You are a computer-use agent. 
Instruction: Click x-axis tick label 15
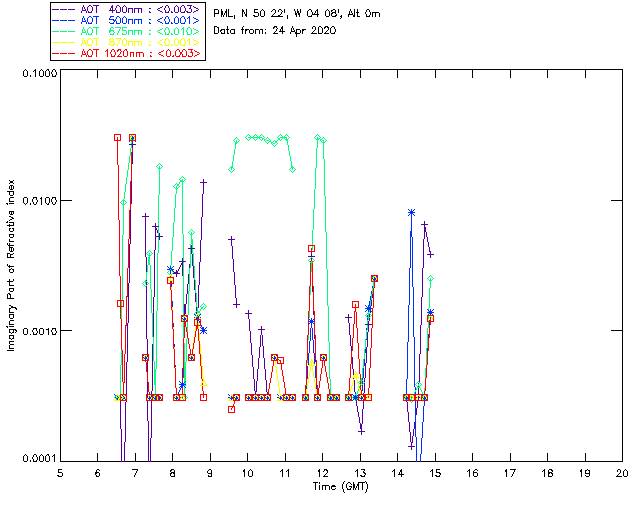click(435, 473)
